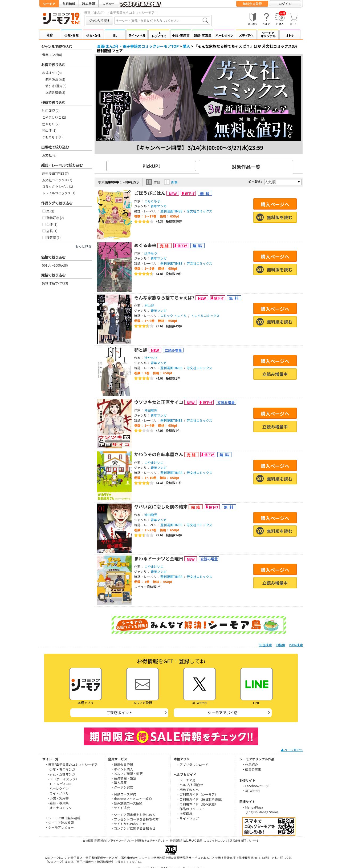Click the はじめて beginner guide icon
Screen dimensions: 342x868
point(253,19)
